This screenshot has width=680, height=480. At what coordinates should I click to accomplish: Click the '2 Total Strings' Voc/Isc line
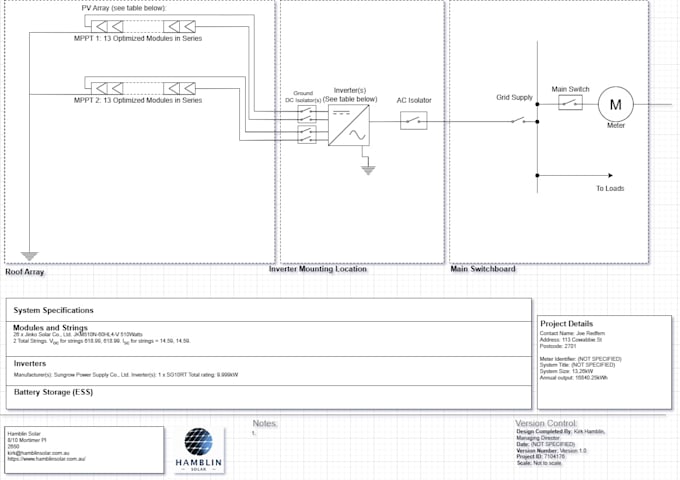[x=101, y=341]
